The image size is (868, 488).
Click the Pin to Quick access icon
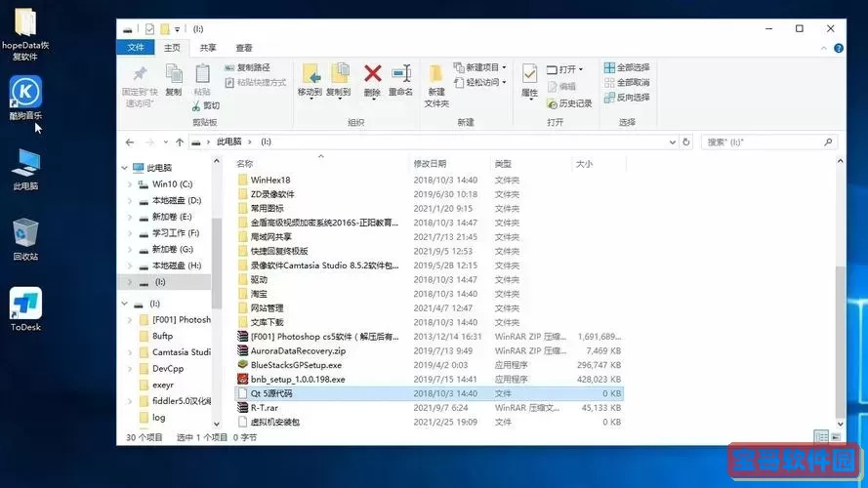[140, 74]
